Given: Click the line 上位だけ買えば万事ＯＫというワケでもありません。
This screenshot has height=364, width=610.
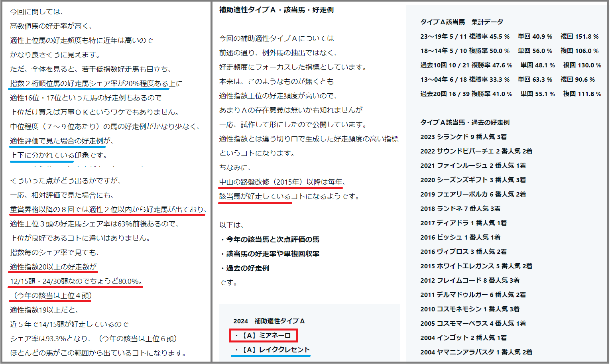Looking at the screenshot, I should click(94, 112).
